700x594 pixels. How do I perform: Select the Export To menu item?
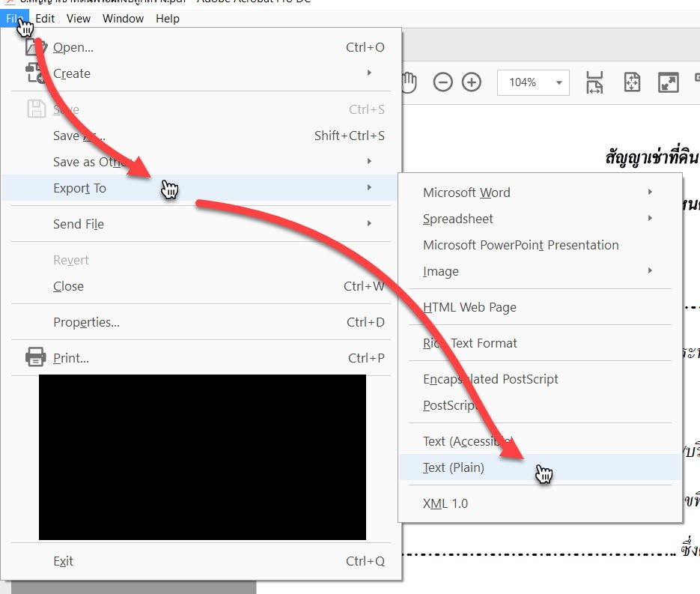coord(199,188)
